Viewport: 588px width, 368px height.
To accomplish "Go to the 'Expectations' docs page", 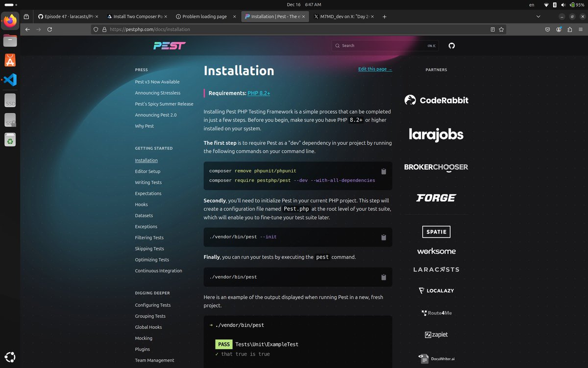I will 148,193.
